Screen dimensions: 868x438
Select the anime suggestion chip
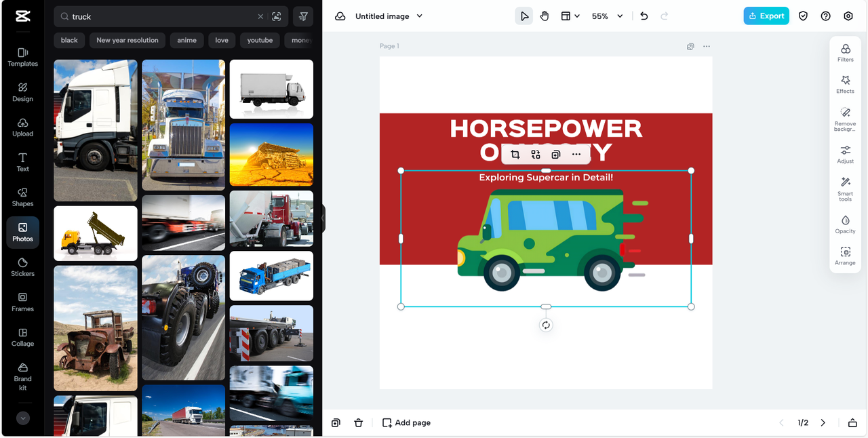pyautogui.click(x=187, y=40)
